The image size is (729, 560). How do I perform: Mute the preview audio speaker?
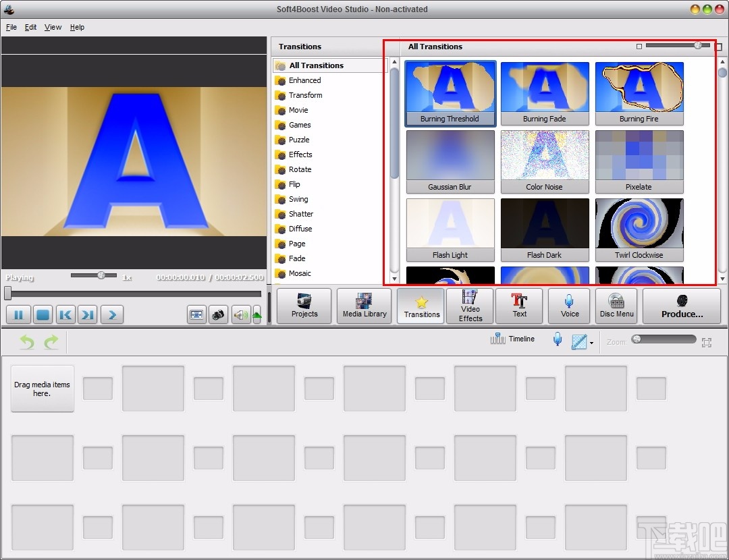(x=240, y=314)
